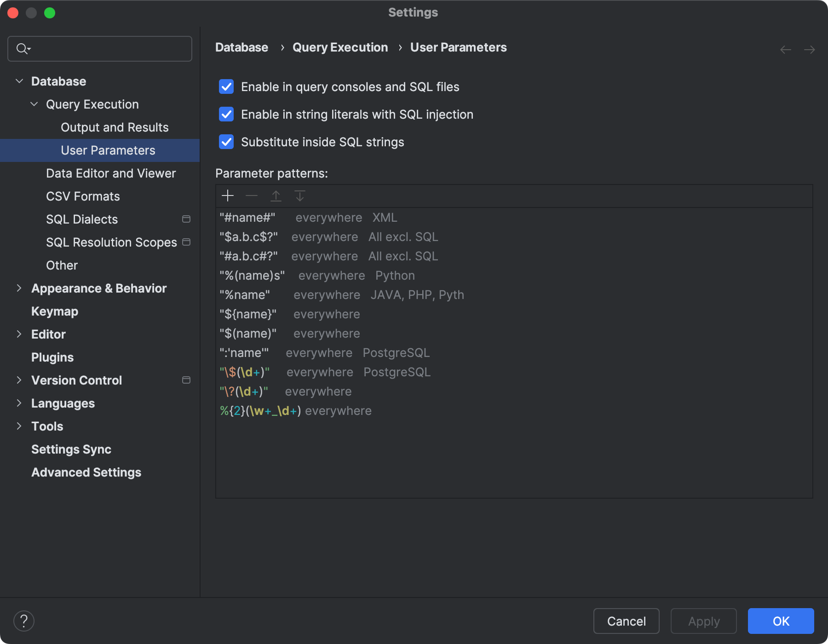Viewport: 828px width, 644px height.
Task: Move the selected pattern down
Action: (x=300, y=195)
